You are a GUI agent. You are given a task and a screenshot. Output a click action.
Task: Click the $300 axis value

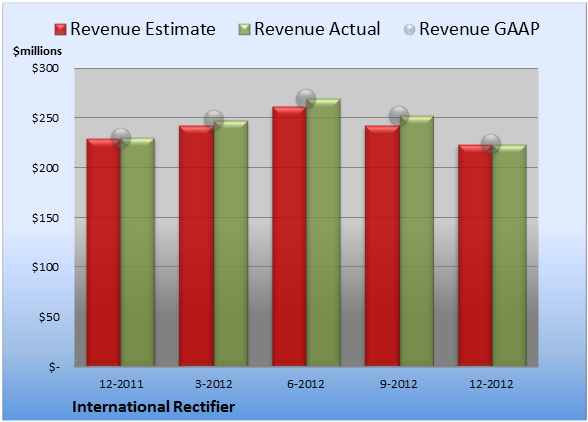45,68
